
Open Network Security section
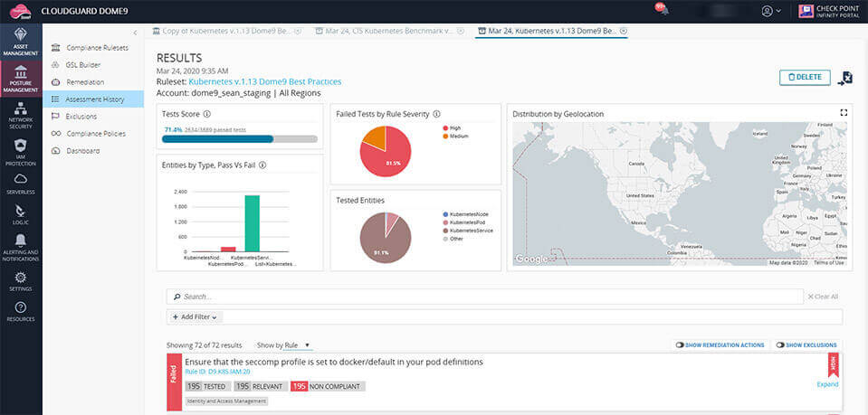tap(21, 115)
